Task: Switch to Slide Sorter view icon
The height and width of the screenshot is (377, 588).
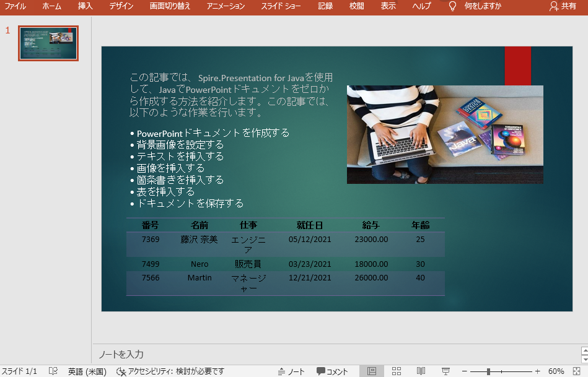Action: coord(397,371)
